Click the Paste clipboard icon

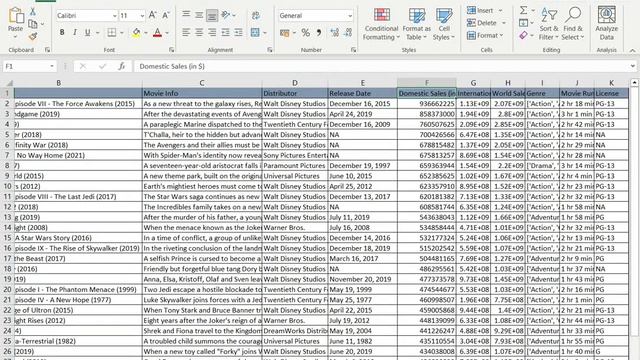pyautogui.click(x=16, y=15)
